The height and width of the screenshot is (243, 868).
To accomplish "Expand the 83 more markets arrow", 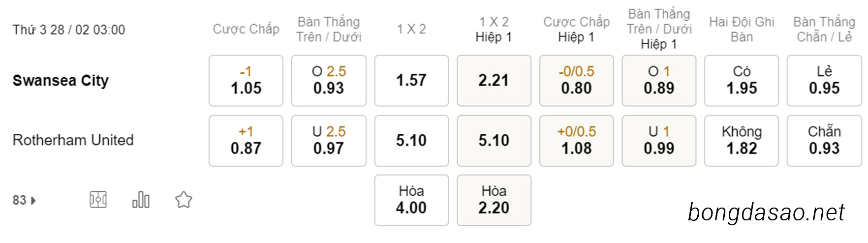I will pos(24,200).
